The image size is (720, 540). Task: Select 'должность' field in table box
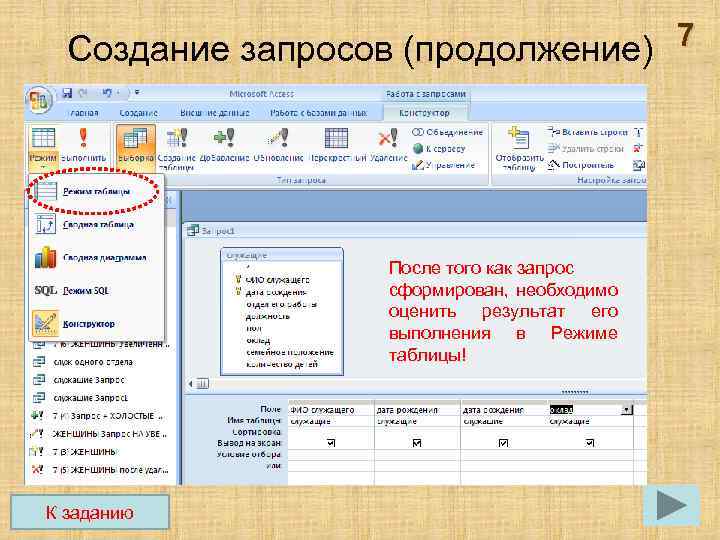(x=268, y=316)
